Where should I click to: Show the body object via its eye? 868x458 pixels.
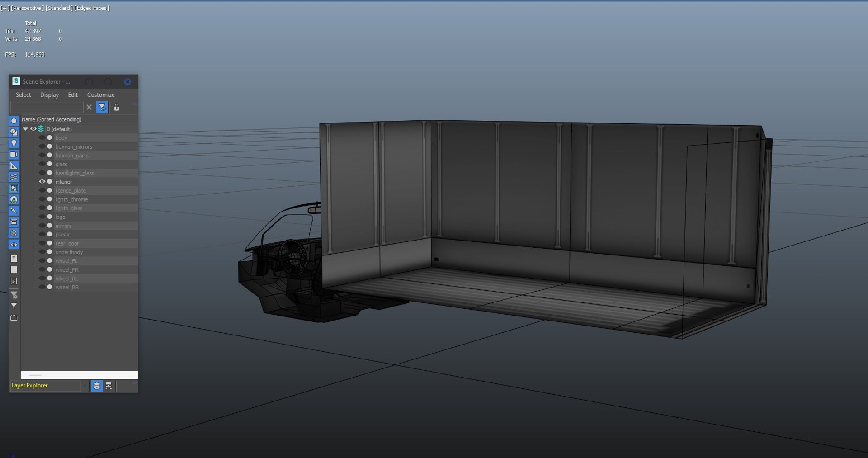click(x=42, y=138)
